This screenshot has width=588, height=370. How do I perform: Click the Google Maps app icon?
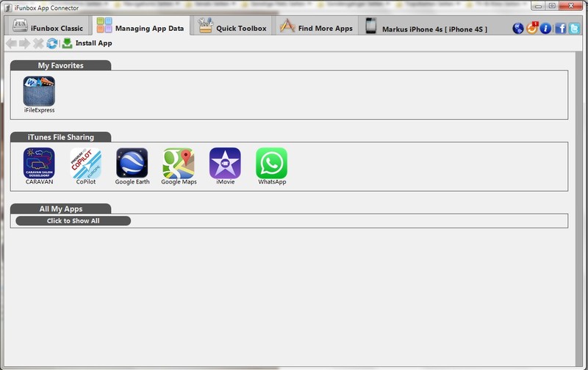(179, 163)
